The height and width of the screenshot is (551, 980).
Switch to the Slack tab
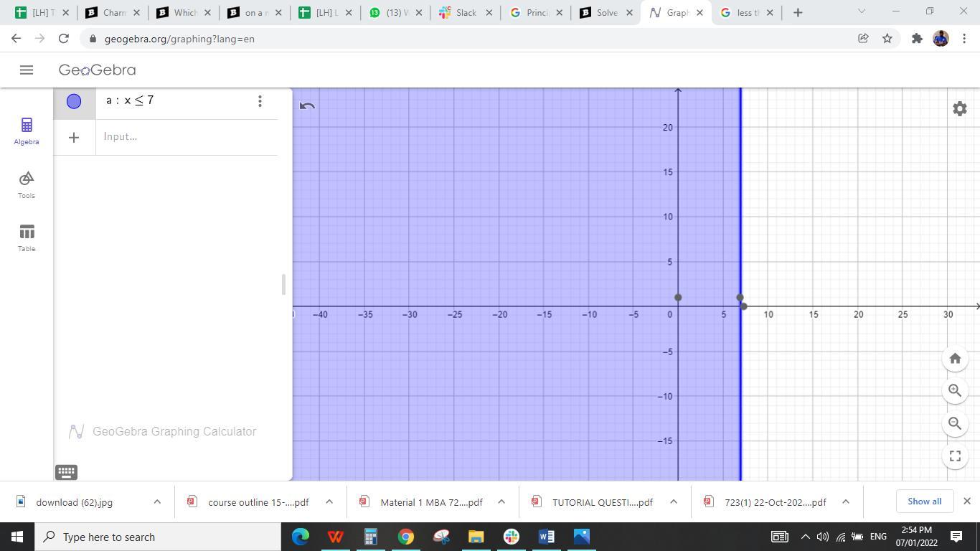click(x=466, y=12)
